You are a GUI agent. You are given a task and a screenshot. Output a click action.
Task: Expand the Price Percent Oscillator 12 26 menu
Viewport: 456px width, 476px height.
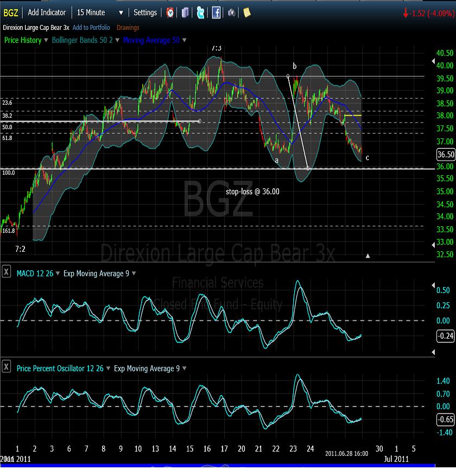pos(108,368)
